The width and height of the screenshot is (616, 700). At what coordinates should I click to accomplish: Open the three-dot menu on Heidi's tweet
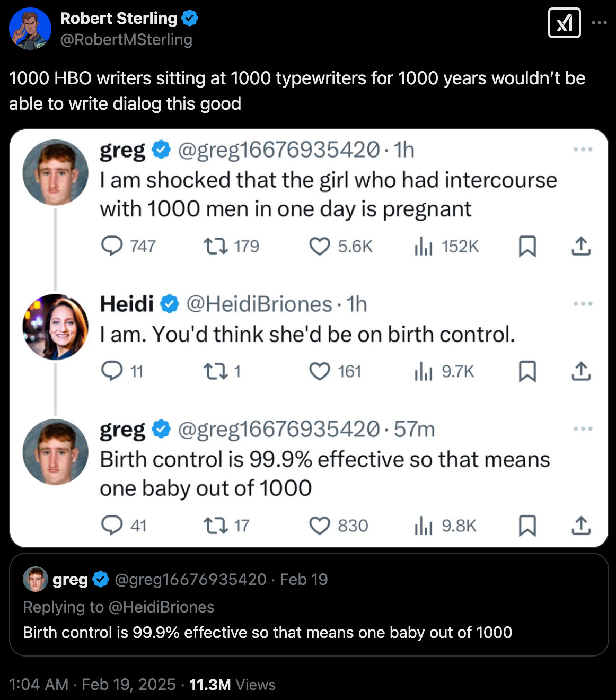click(583, 304)
